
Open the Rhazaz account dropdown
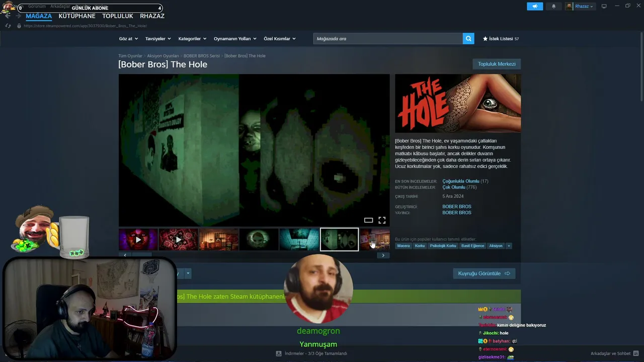(584, 6)
